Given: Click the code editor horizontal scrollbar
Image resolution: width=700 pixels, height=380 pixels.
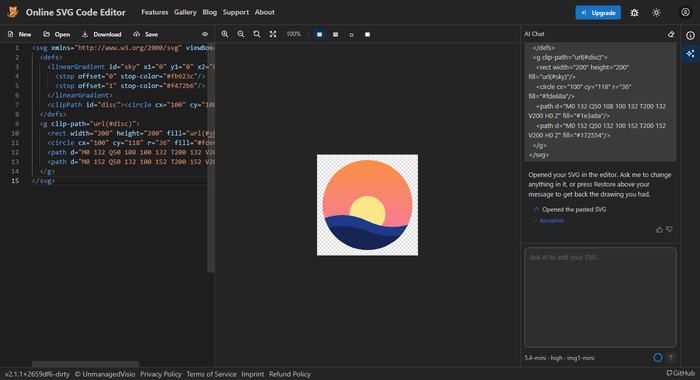Looking at the screenshot, I should (x=85, y=364).
